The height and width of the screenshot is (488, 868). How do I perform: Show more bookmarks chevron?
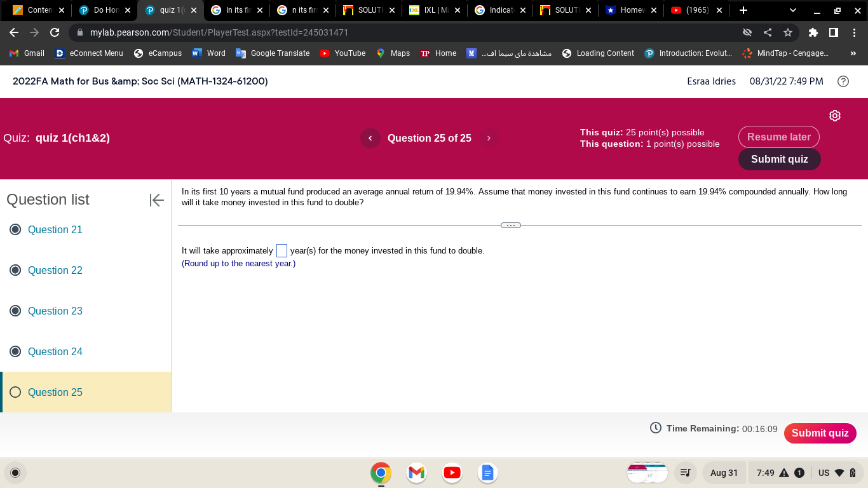point(853,53)
